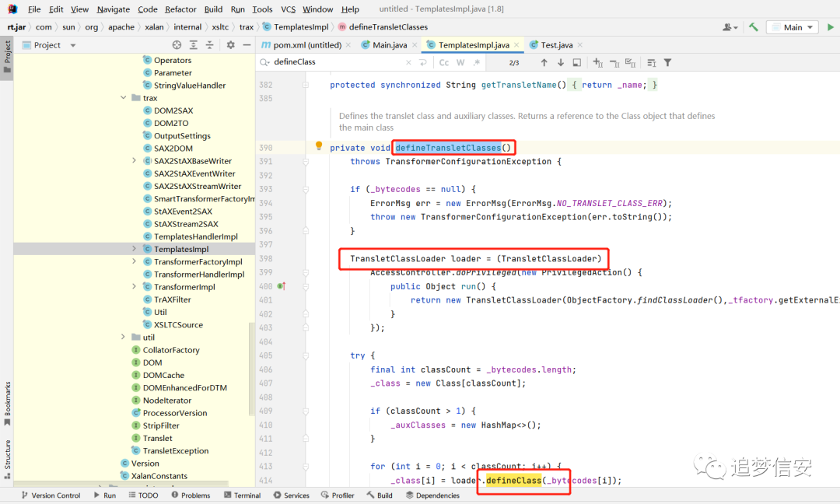Screen dimensions: 840x504
Task: Click the Build hammer icon
Action: (754, 26)
